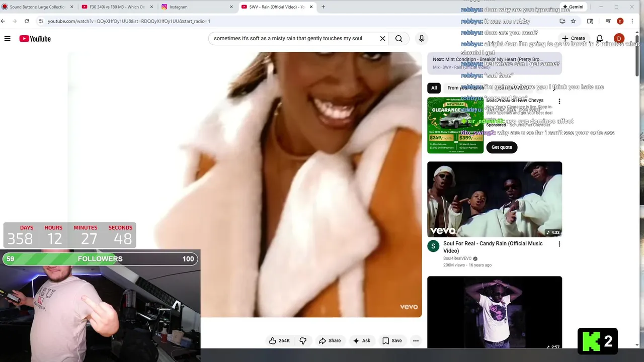The width and height of the screenshot is (644, 362).
Task: Open Soul For Real - Candy Rain title
Action: click(493, 247)
